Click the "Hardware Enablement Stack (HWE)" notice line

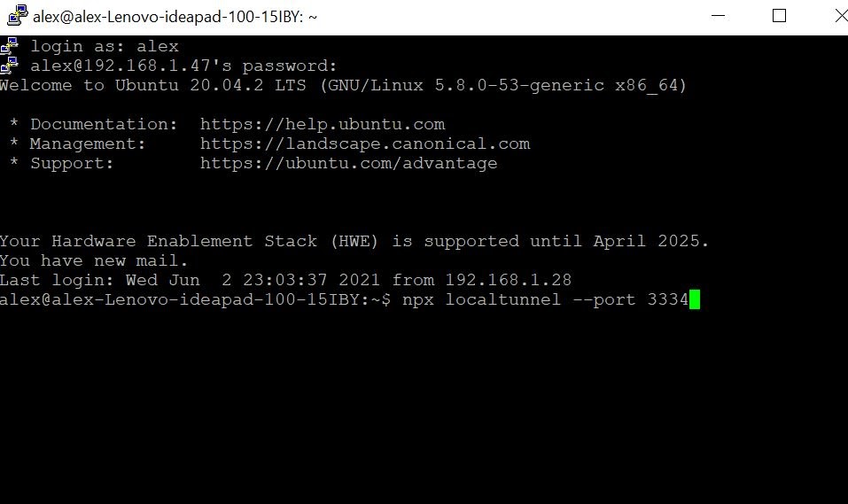354,241
